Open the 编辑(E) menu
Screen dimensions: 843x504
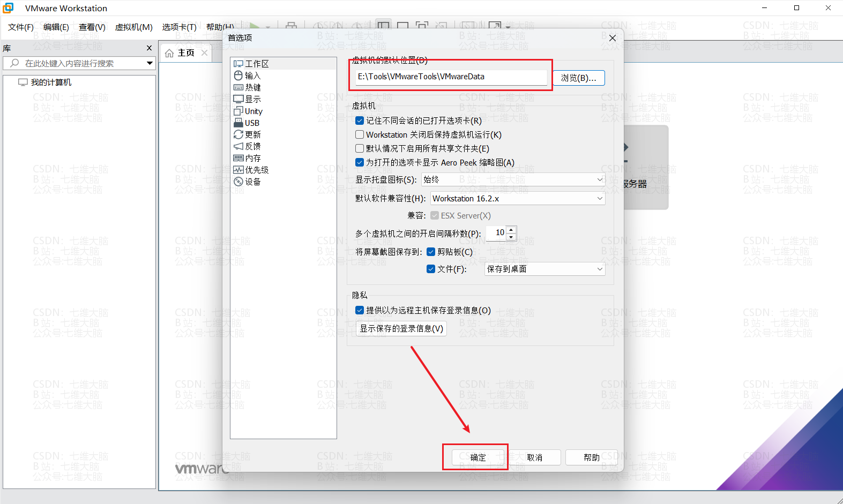[x=56, y=27]
